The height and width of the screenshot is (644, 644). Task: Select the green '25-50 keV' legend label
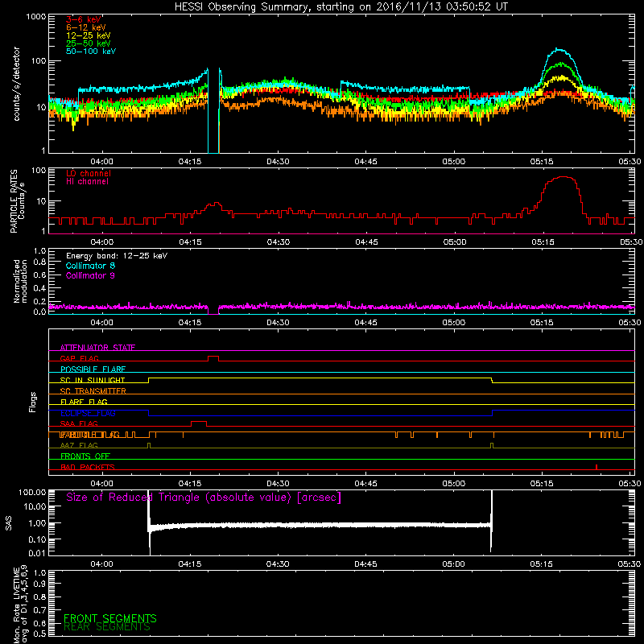89,43
